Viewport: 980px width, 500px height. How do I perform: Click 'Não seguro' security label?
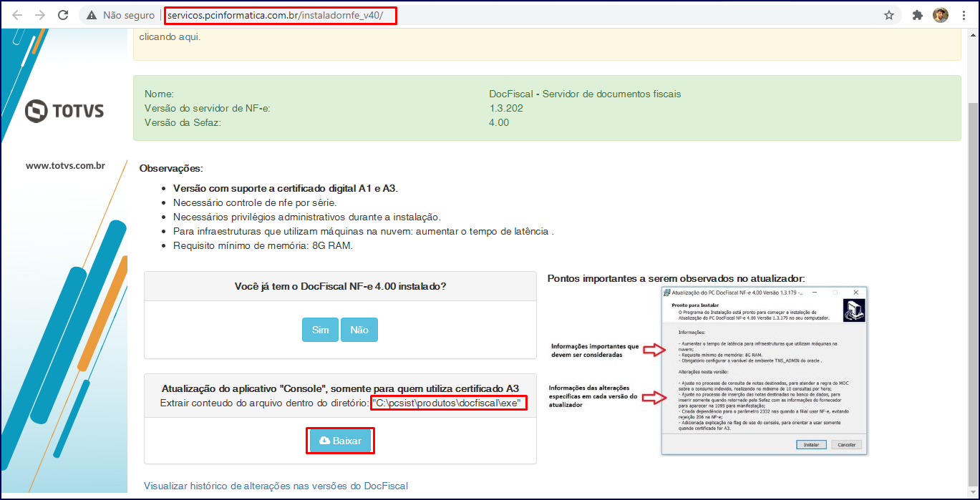[129, 15]
